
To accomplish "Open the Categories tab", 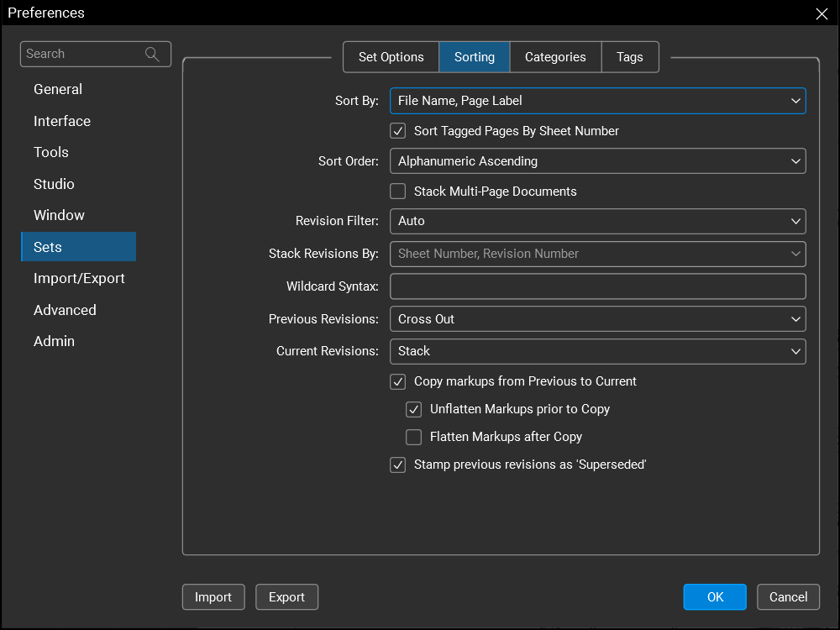I will pos(555,57).
